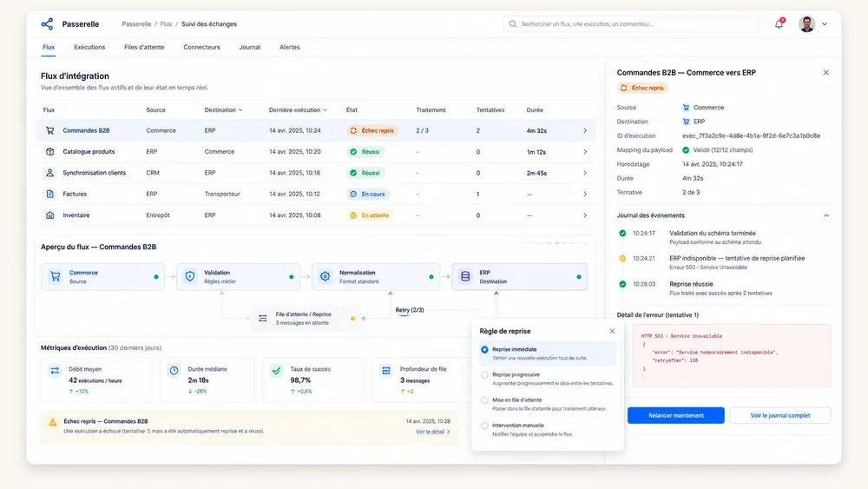Select the ERP destination database icon
868x489 pixels.
coord(465,276)
